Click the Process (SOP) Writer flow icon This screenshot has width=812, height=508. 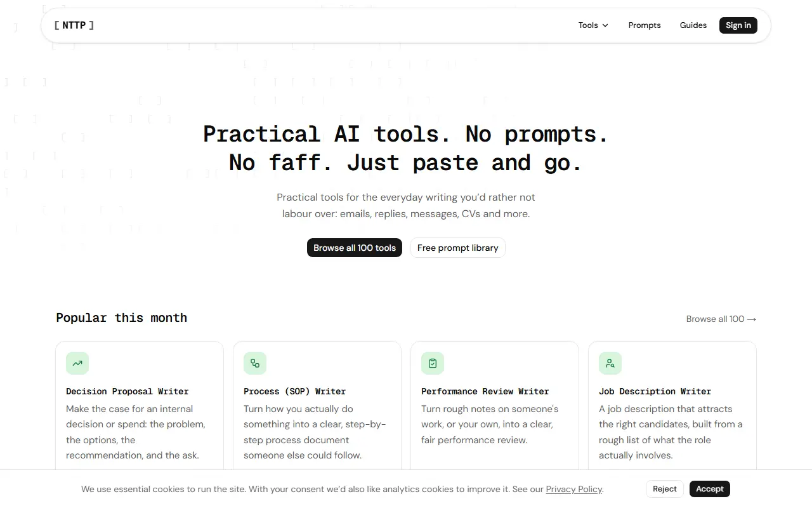coord(255,363)
